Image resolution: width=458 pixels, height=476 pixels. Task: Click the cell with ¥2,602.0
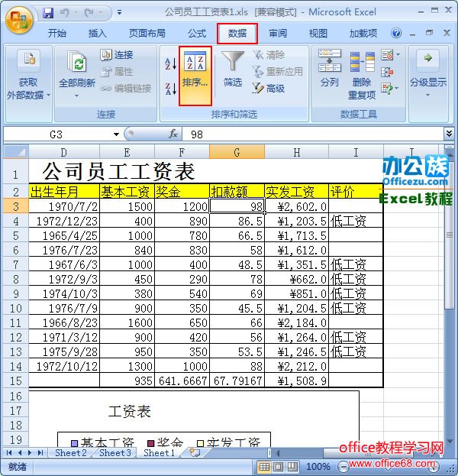point(296,206)
